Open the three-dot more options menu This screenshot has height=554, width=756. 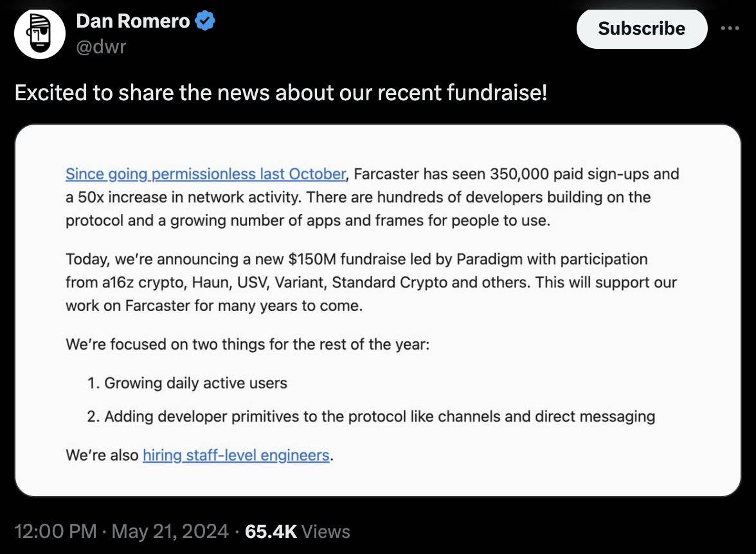click(730, 28)
